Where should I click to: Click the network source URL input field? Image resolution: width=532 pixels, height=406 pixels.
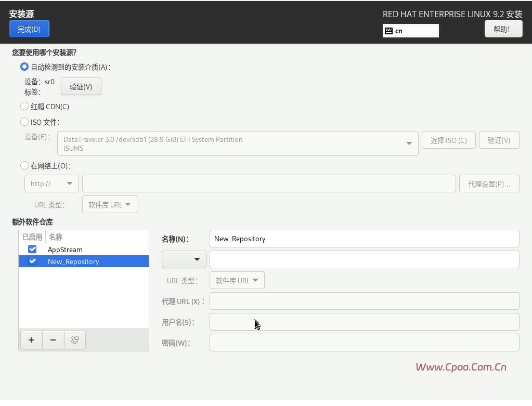269,184
